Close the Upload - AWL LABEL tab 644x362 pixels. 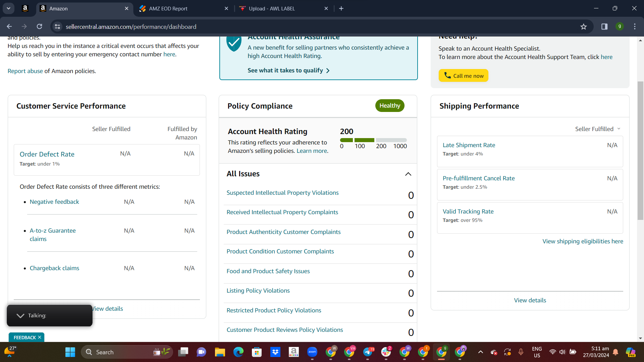(326, 8)
